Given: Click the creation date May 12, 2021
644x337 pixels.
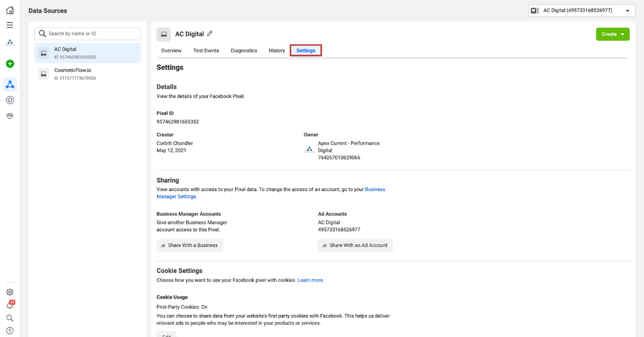Looking at the screenshot, I should pyautogui.click(x=172, y=151).
